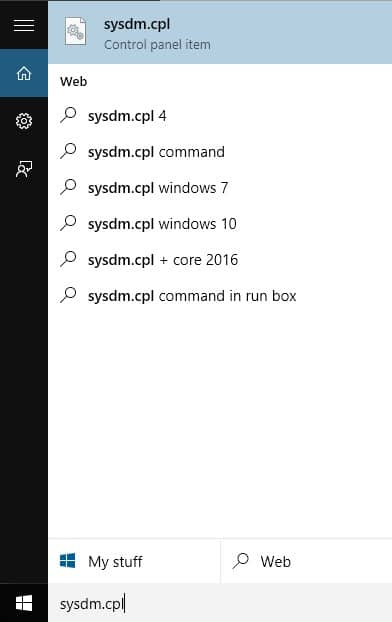Select "sysdm.cpl + core 2016" suggestion

click(220, 260)
